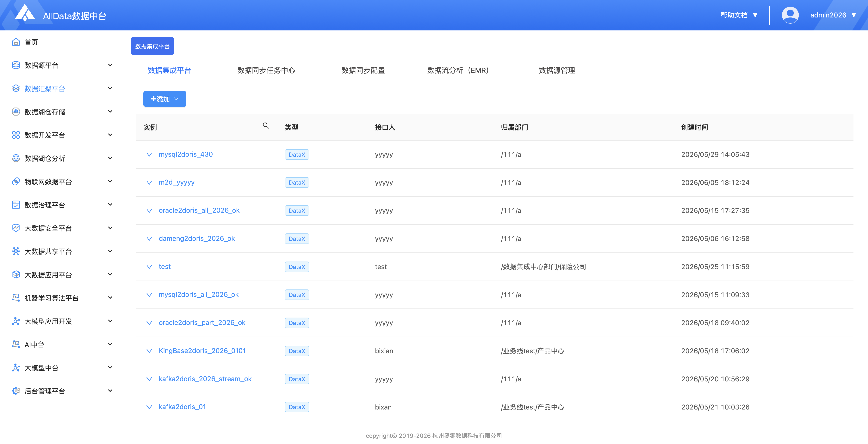Click the 大数据安全平台 shield icon
Screen dimensions: 868x444
tap(16, 228)
